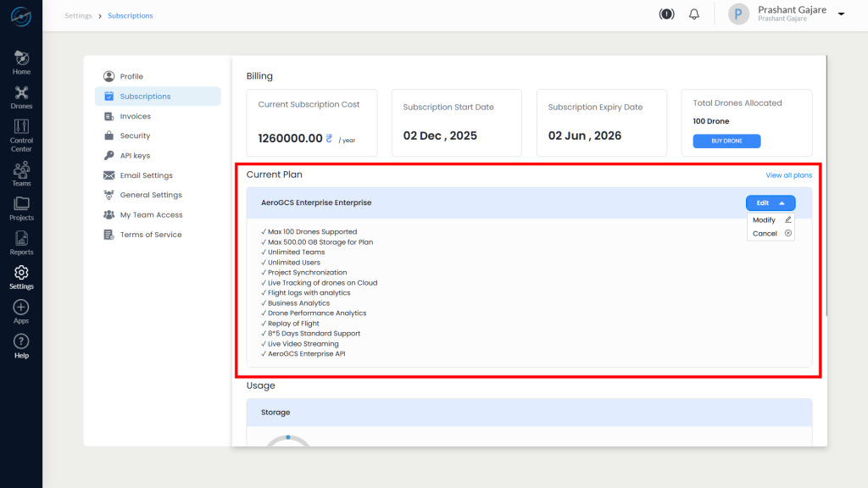Open the notifications bell
This screenshot has height=488, width=868.
point(693,14)
